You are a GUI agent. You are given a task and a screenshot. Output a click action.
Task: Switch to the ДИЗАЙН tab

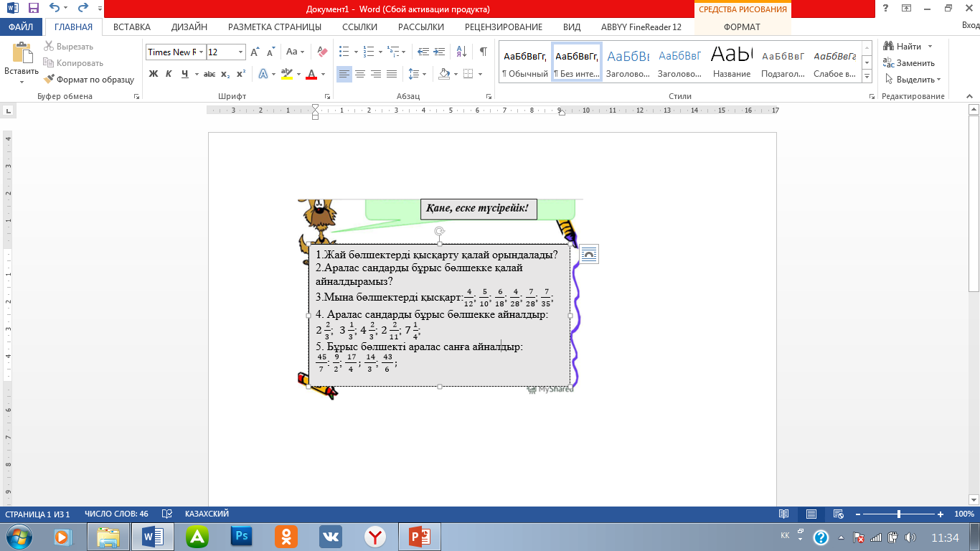(189, 27)
